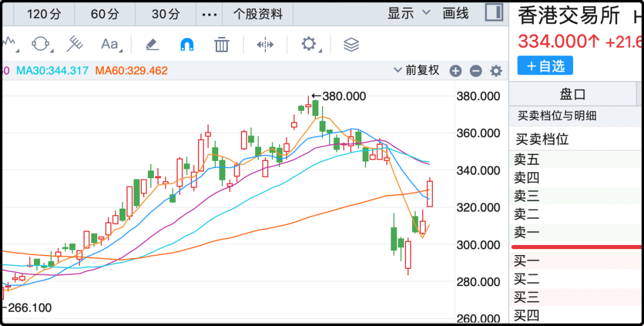Open indicator settings gear beside zoom buttons

coord(496,72)
